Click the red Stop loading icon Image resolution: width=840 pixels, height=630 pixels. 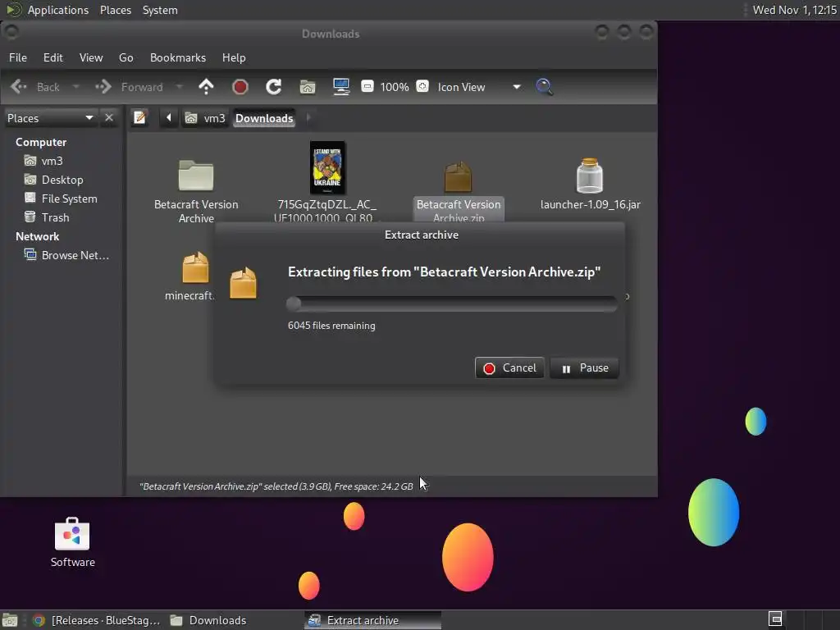(x=240, y=87)
